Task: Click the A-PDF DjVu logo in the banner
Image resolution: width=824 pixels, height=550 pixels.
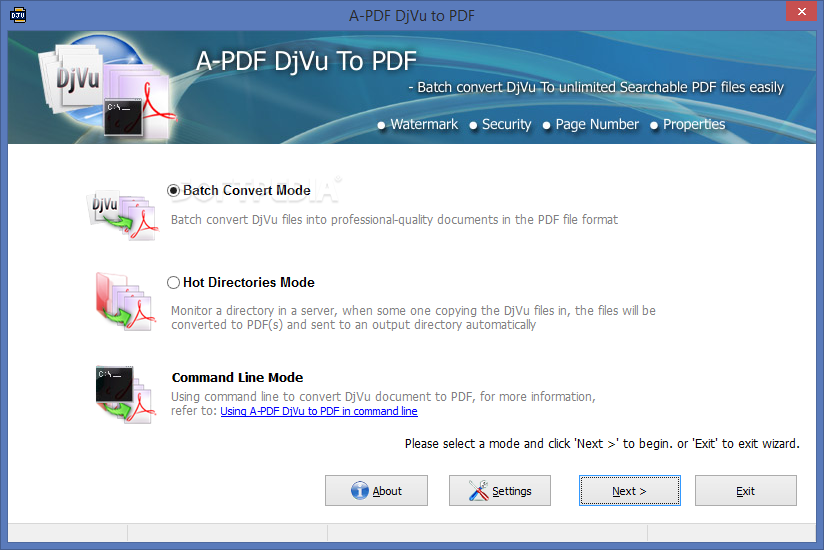Action: click(x=107, y=88)
